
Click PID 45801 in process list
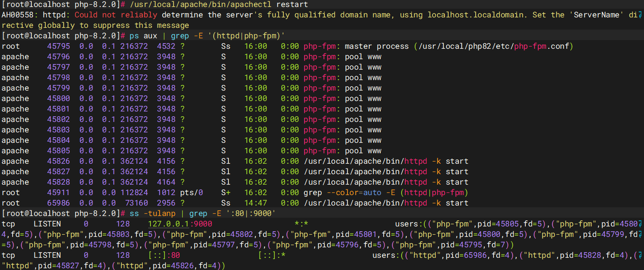coord(58,109)
